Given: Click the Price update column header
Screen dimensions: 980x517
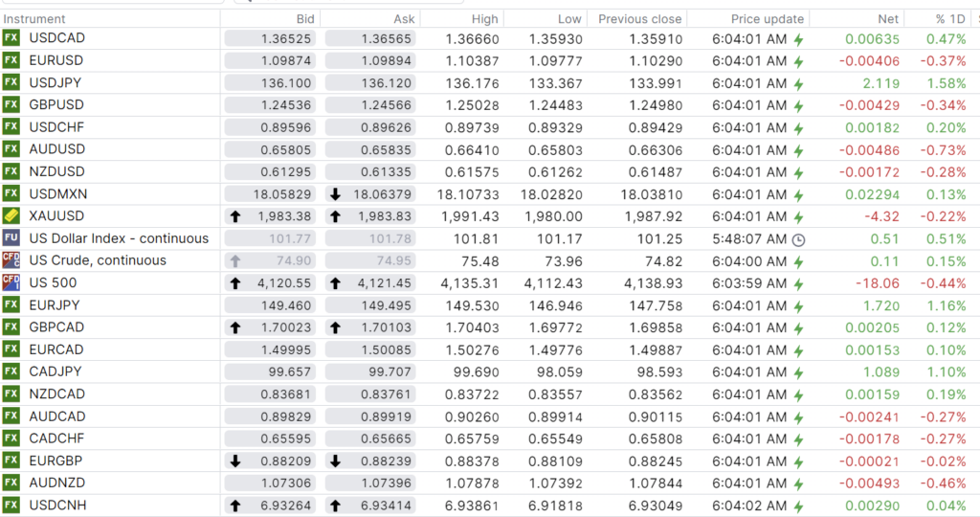Looking at the screenshot, I should (x=767, y=19).
